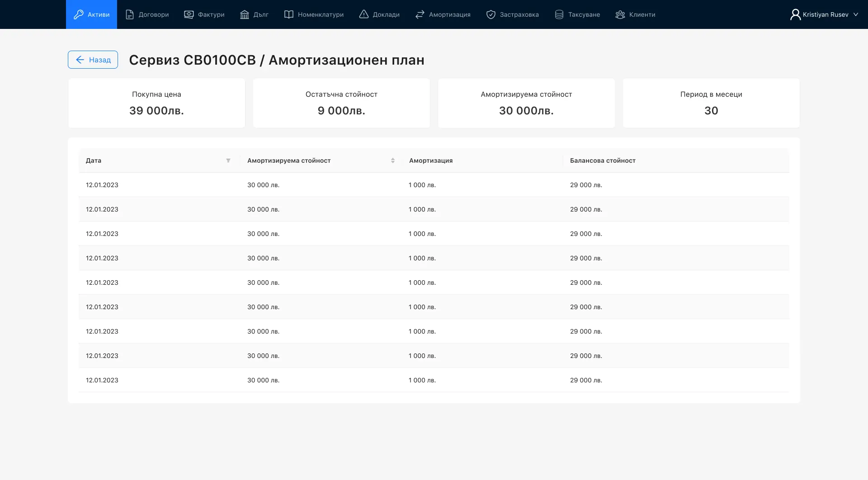Click the Таксуване coins icon
This screenshot has height=480, width=868.
coord(559,14)
